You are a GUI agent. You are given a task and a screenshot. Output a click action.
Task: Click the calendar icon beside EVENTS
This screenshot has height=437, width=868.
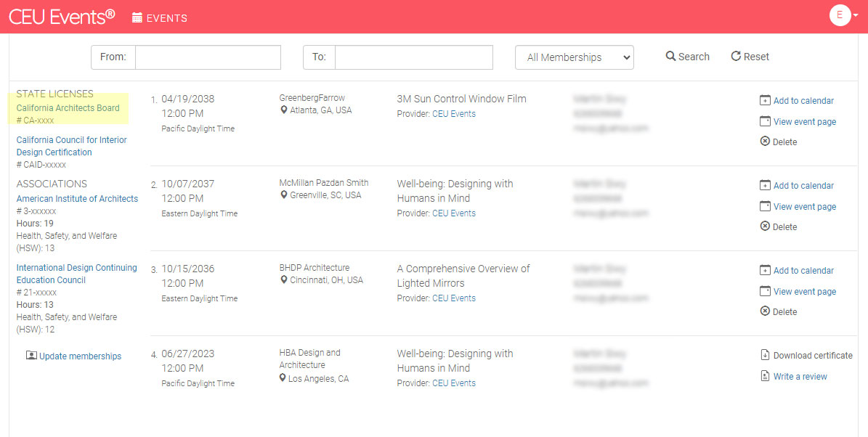(137, 18)
